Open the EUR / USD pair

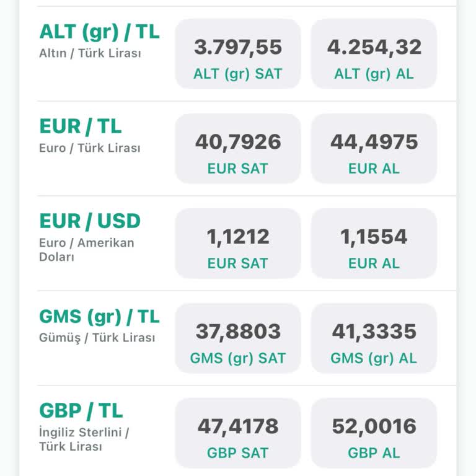click(90, 221)
